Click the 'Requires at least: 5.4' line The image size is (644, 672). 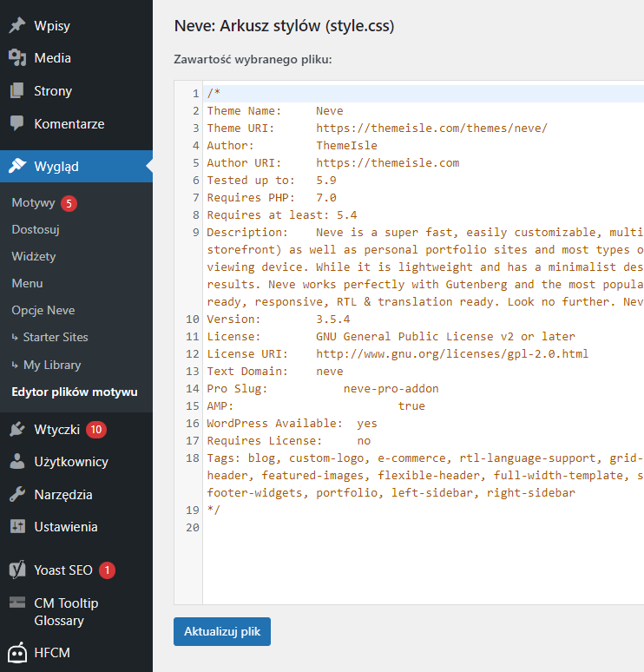pyautogui.click(x=282, y=214)
